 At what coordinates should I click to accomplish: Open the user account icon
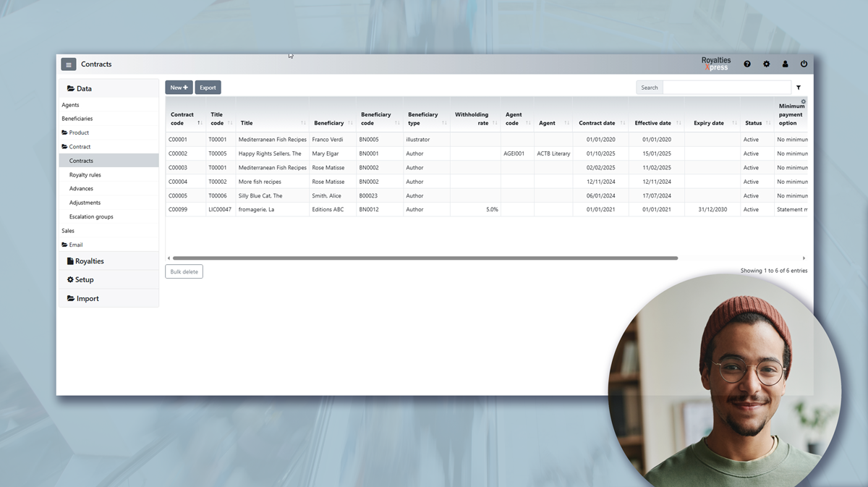click(x=785, y=64)
